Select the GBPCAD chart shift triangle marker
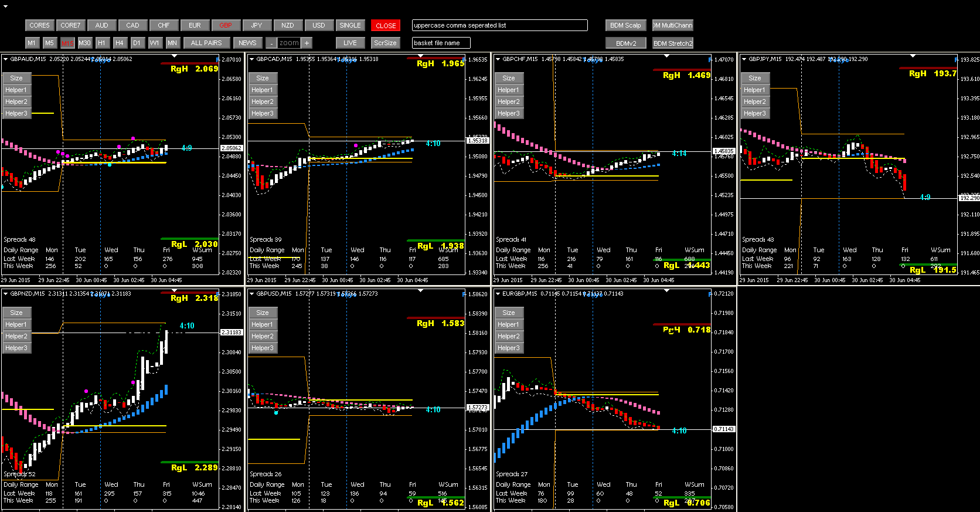This screenshot has width=980, height=512. [420, 56]
